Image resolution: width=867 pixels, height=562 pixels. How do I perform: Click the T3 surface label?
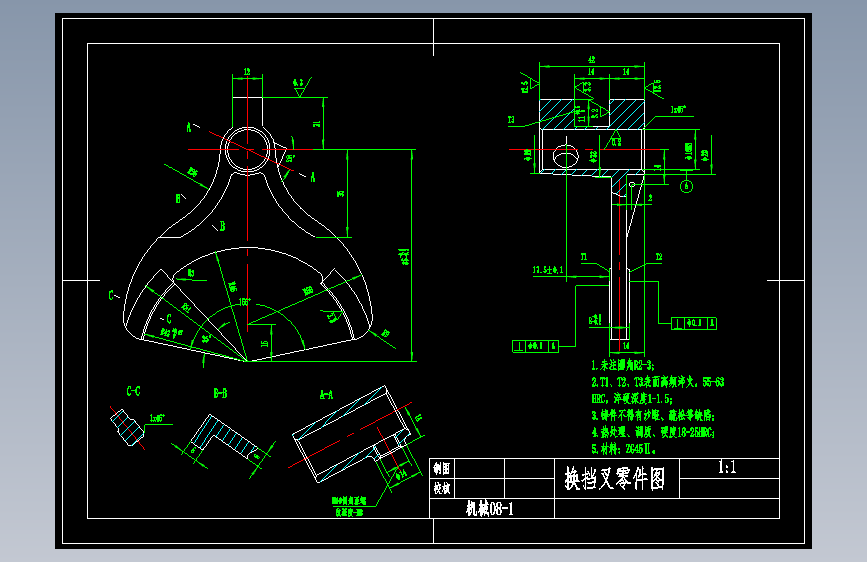(511, 119)
